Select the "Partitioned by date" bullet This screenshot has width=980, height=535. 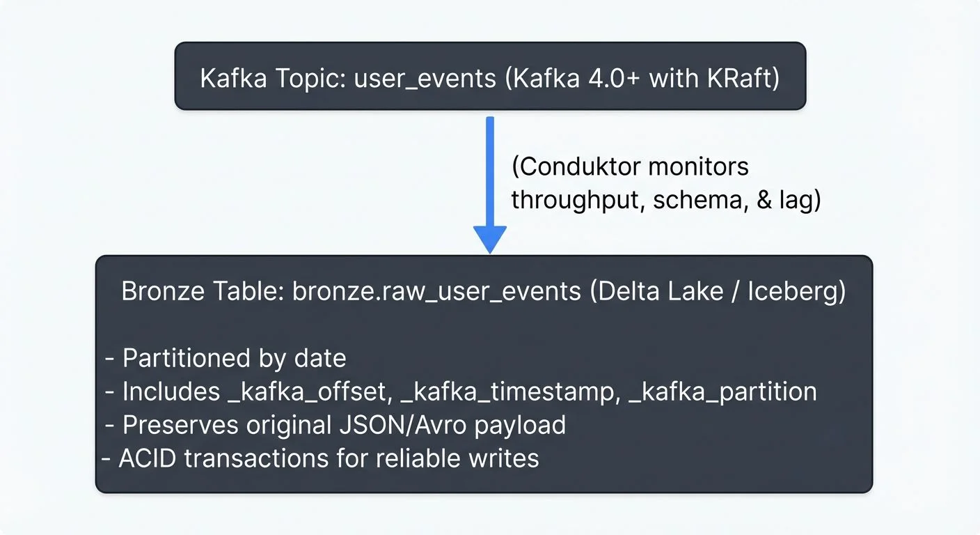click(x=234, y=358)
